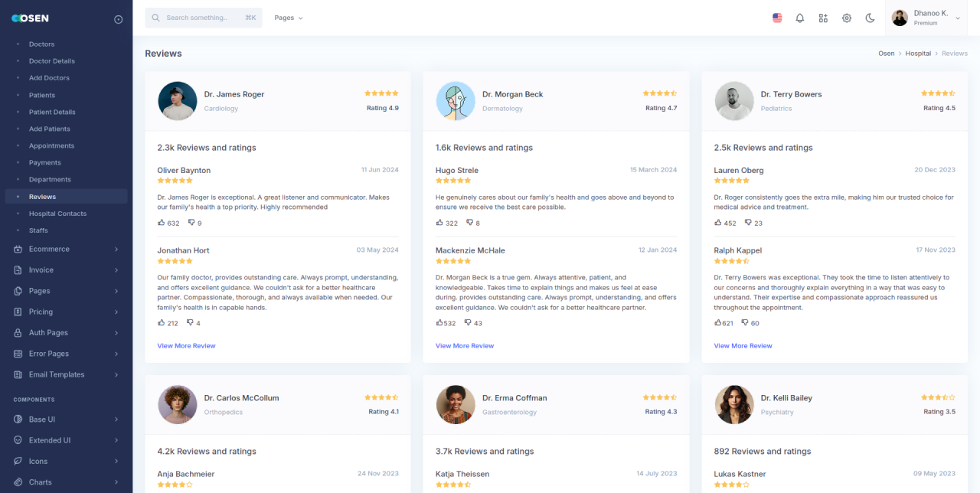The height and width of the screenshot is (493, 980).
Task: Open the language selector flag
Action: pyautogui.click(x=777, y=18)
